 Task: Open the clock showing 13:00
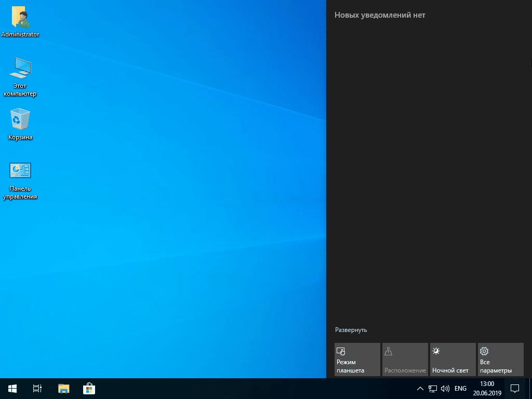tap(487, 389)
